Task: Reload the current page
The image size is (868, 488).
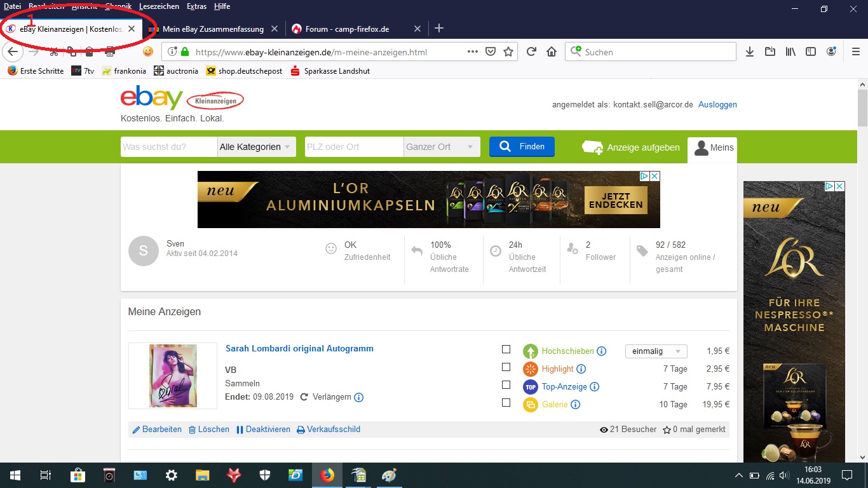Action: click(531, 51)
